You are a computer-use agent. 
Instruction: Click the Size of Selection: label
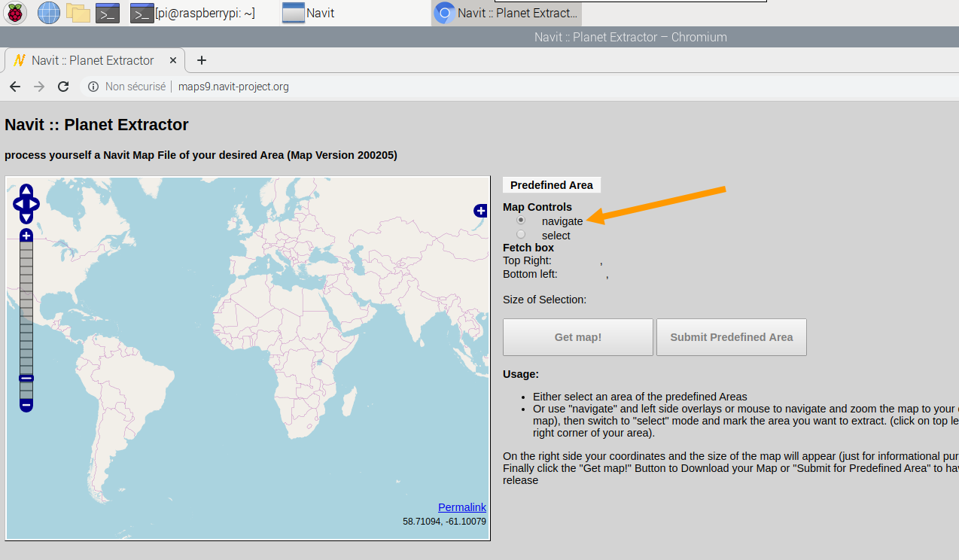click(x=544, y=300)
